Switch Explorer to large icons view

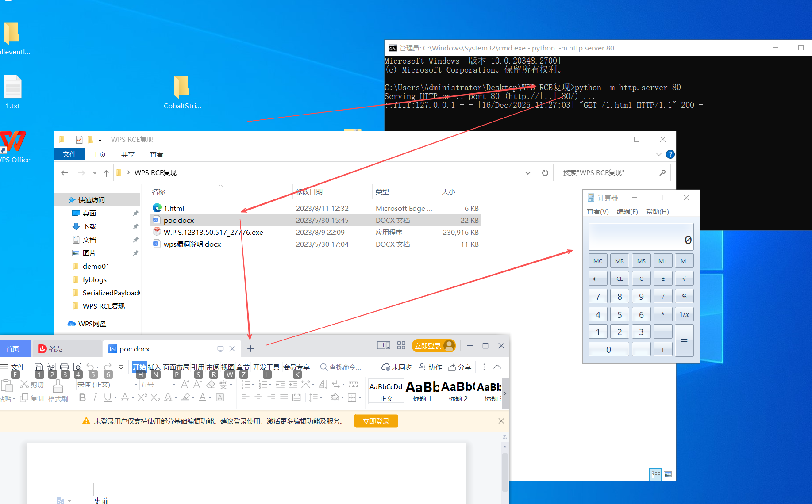pyautogui.click(x=668, y=474)
